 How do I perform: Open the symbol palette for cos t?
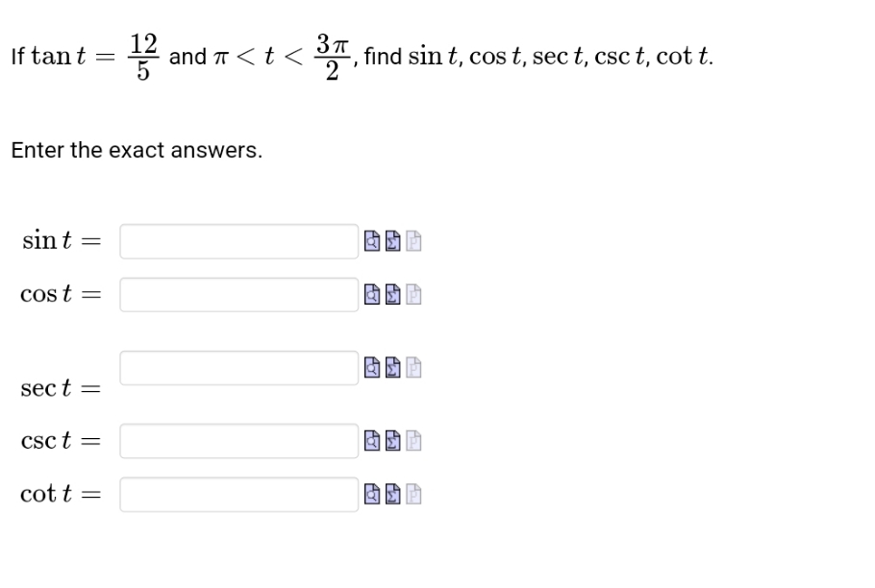(393, 295)
